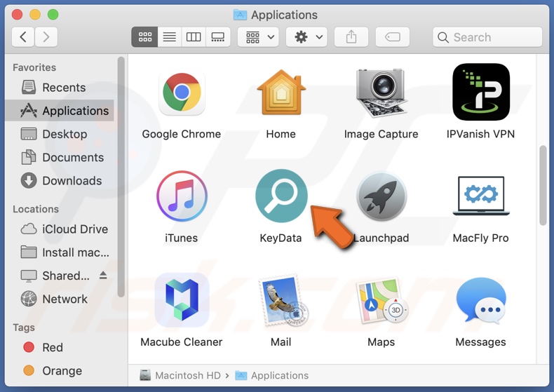Image resolution: width=554 pixels, height=392 pixels.
Task: Filter by the Red tag
Action: click(x=60, y=348)
